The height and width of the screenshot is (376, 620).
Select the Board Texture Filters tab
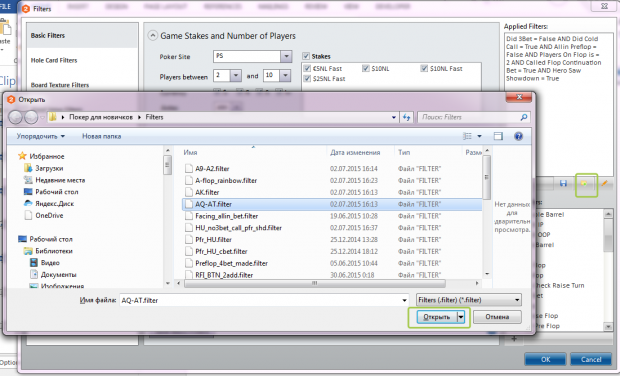click(60, 85)
